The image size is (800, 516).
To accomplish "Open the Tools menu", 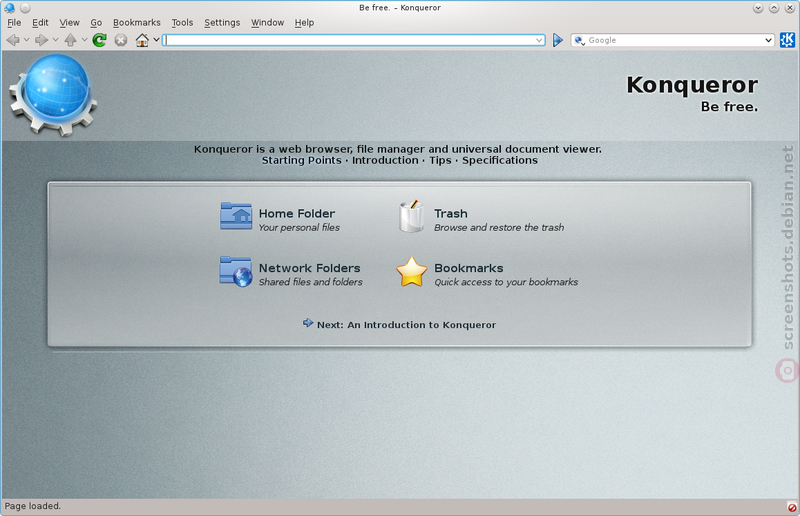I will click(182, 22).
